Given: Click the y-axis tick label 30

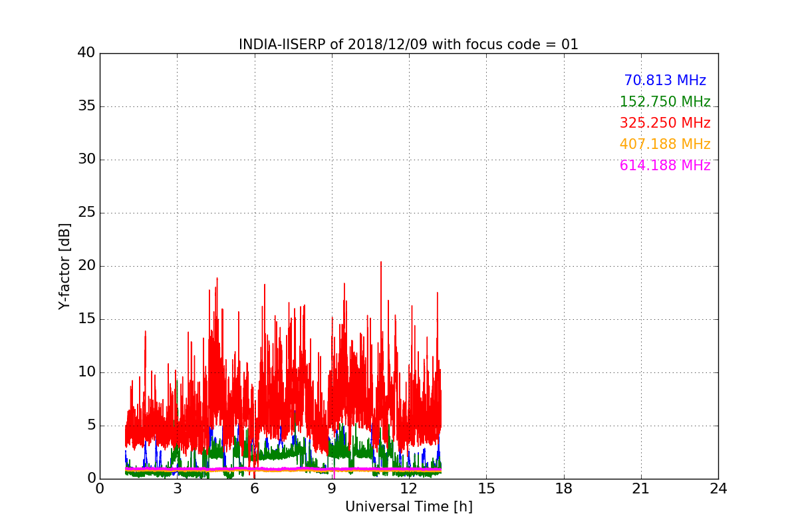Looking at the screenshot, I should point(86,160).
